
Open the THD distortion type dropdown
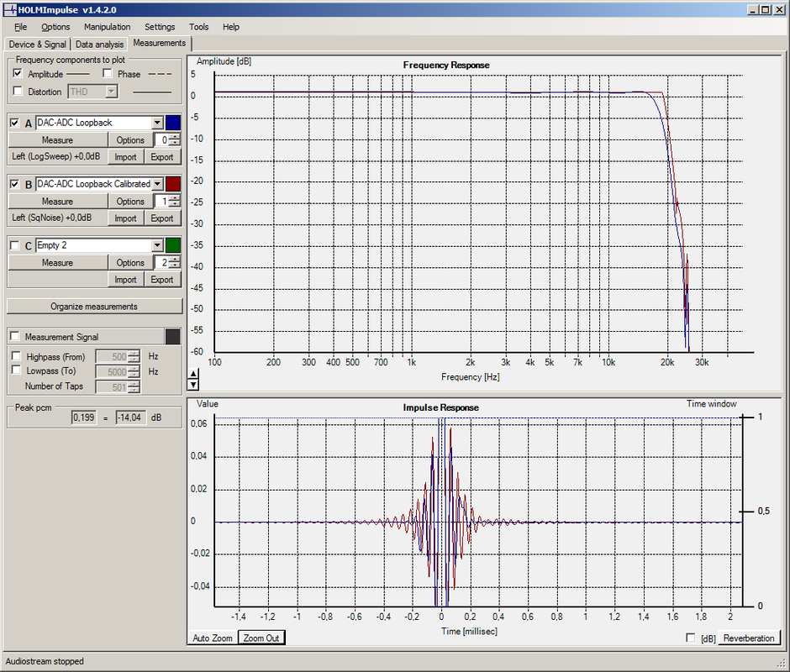[x=112, y=92]
